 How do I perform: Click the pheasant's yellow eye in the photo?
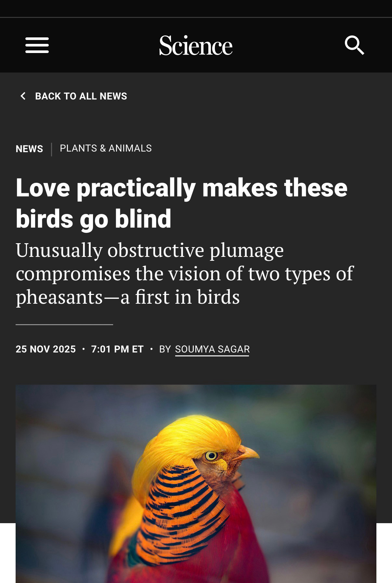tap(211, 456)
